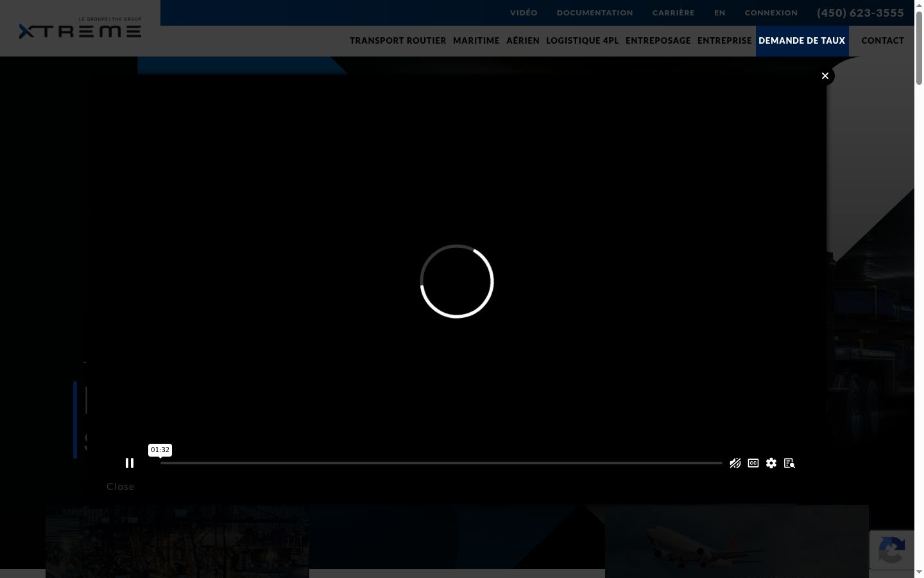Viewport: 924px width, 578px height.
Task: Open ENTREPOSAGE menu item
Action: (658, 40)
